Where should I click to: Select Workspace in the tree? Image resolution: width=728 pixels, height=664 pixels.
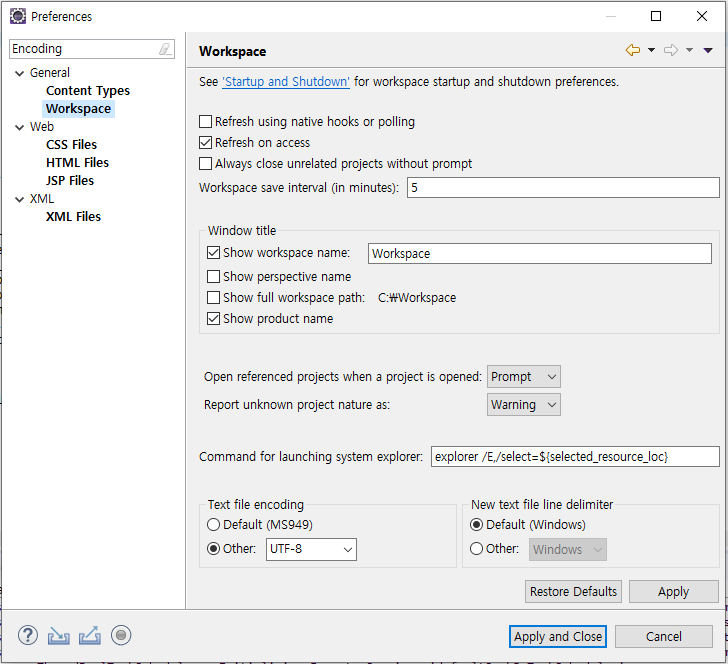[x=78, y=109]
